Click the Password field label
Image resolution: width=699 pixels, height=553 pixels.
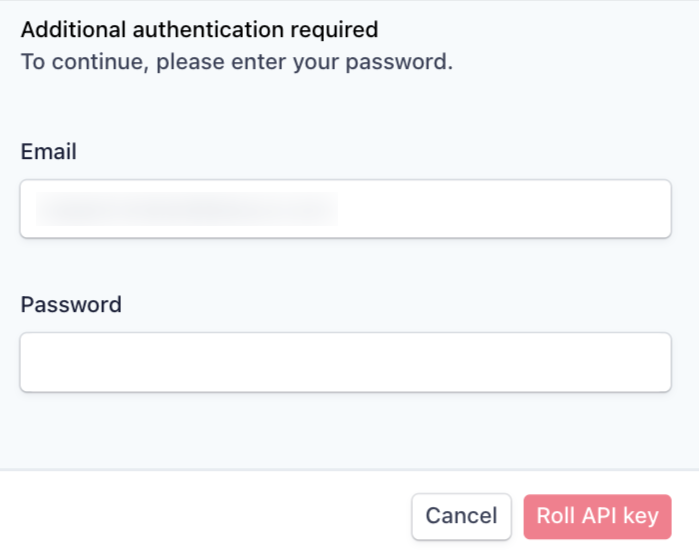tap(71, 304)
